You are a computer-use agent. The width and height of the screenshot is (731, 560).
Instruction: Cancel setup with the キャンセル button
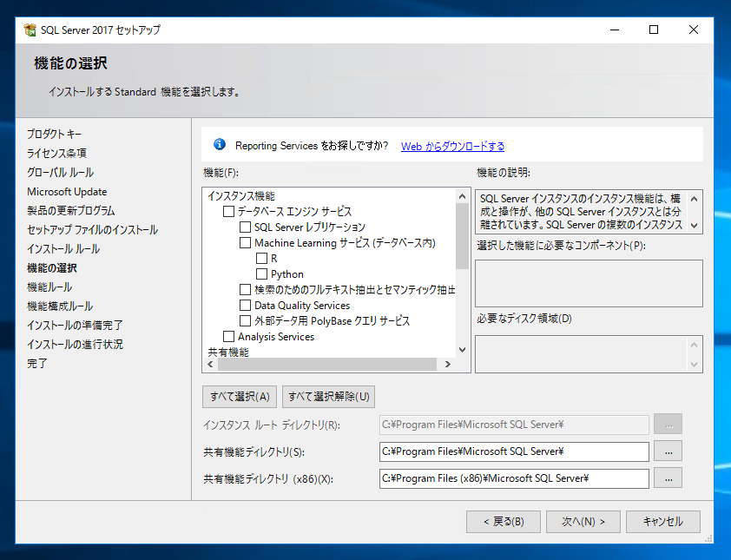663,522
